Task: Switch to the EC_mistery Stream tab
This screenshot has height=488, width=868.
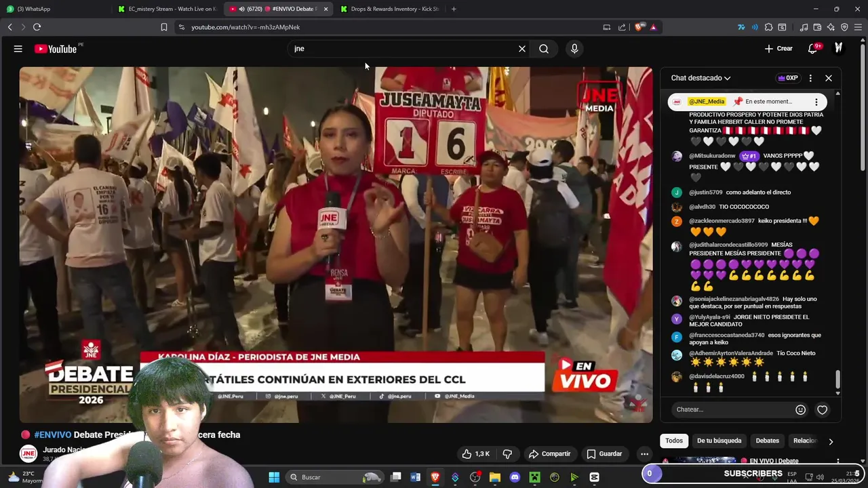Action: point(167,9)
